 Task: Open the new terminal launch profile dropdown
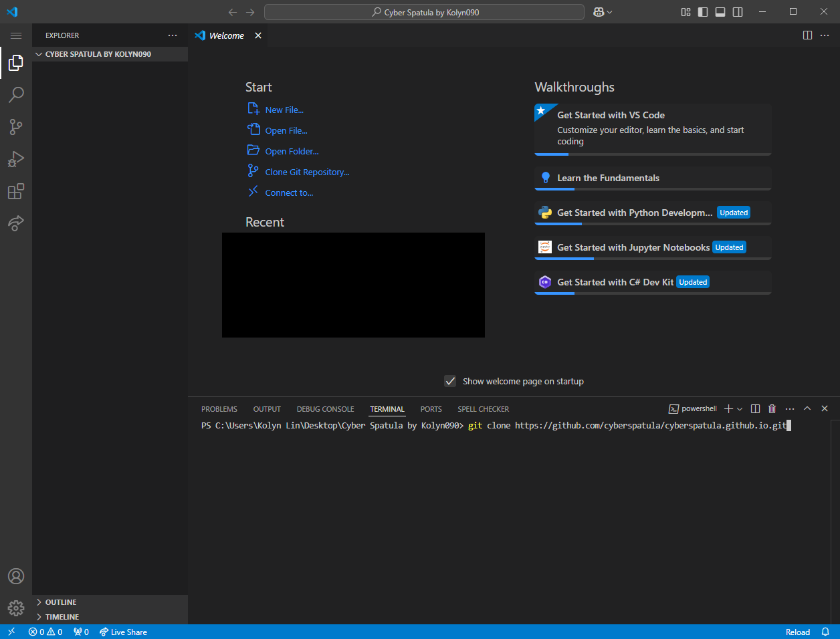tap(740, 409)
